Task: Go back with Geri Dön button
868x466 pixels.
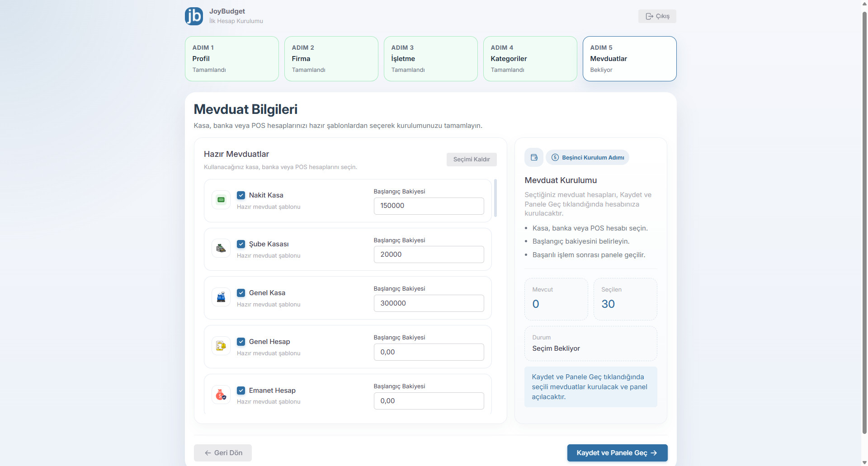Action: tap(223, 453)
